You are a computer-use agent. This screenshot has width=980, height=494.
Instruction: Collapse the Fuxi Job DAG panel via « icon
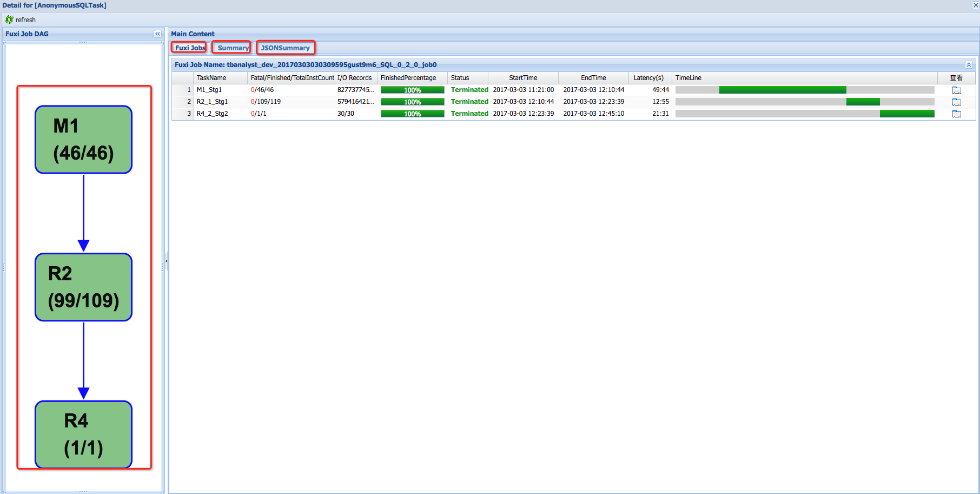(157, 34)
